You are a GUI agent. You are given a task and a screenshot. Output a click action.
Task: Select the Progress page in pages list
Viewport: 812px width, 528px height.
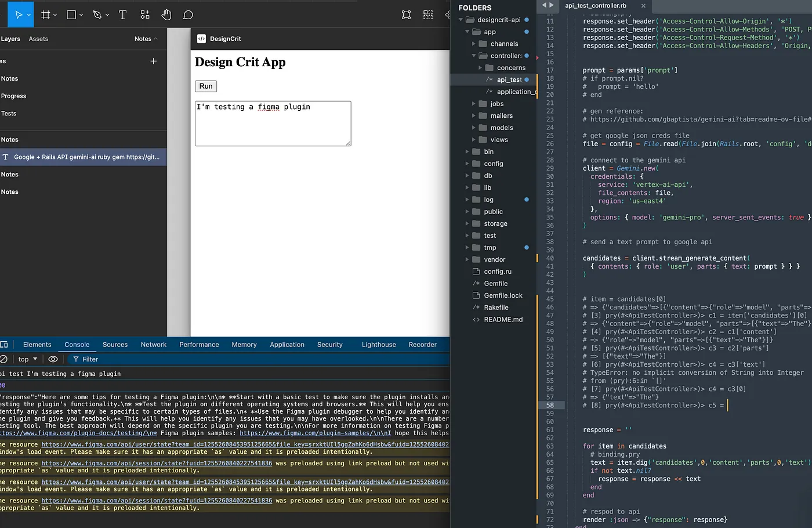13,96
